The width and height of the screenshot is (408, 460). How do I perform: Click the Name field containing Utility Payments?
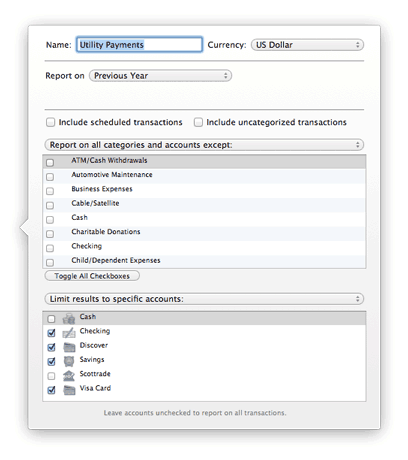(x=139, y=45)
